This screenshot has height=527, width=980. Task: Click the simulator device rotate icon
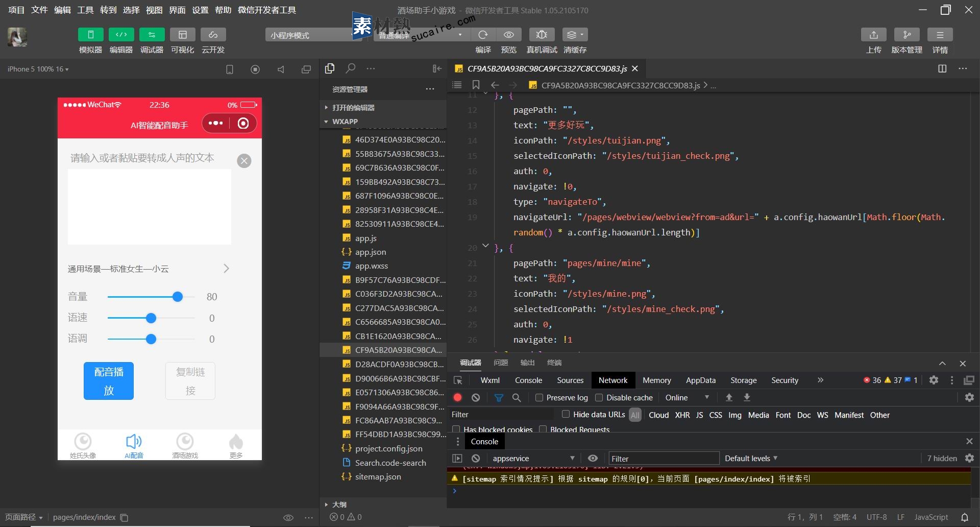tap(230, 69)
